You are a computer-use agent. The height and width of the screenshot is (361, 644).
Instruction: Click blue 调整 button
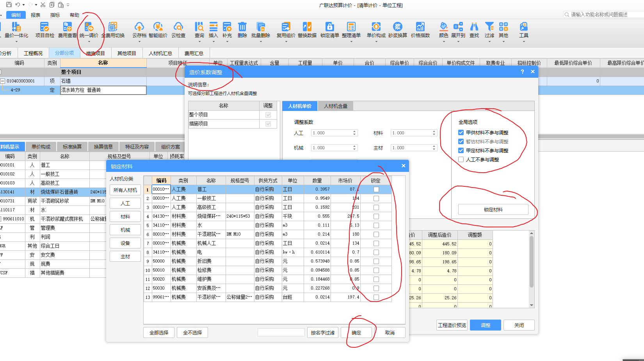[485, 325]
